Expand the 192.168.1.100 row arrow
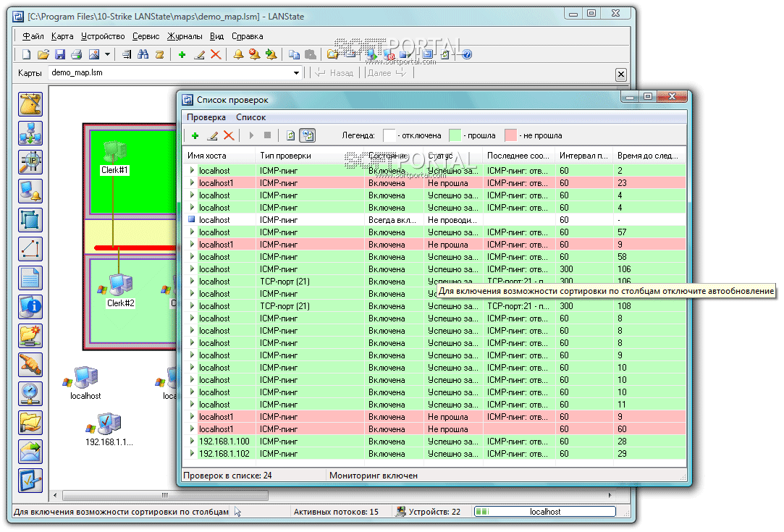Image resolution: width=784 pixels, height=532 pixels. [192, 442]
